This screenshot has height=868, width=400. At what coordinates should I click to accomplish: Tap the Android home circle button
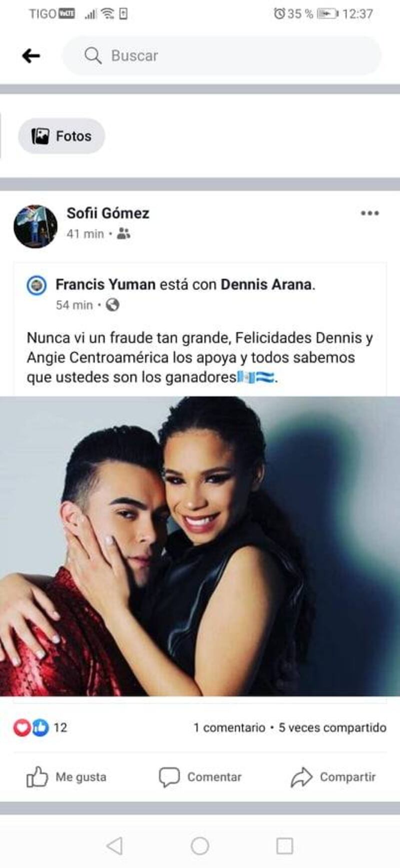coord(200,846)
